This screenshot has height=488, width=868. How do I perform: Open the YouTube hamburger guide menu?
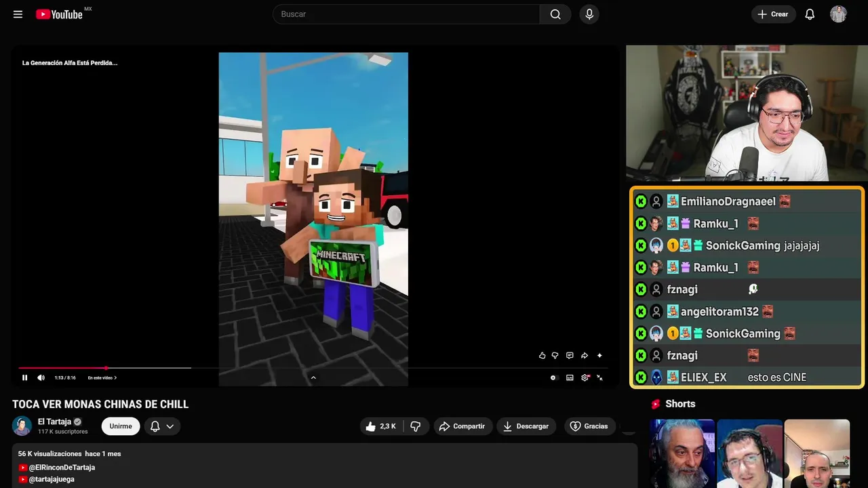pyautogui.click(x=18, y=14)
